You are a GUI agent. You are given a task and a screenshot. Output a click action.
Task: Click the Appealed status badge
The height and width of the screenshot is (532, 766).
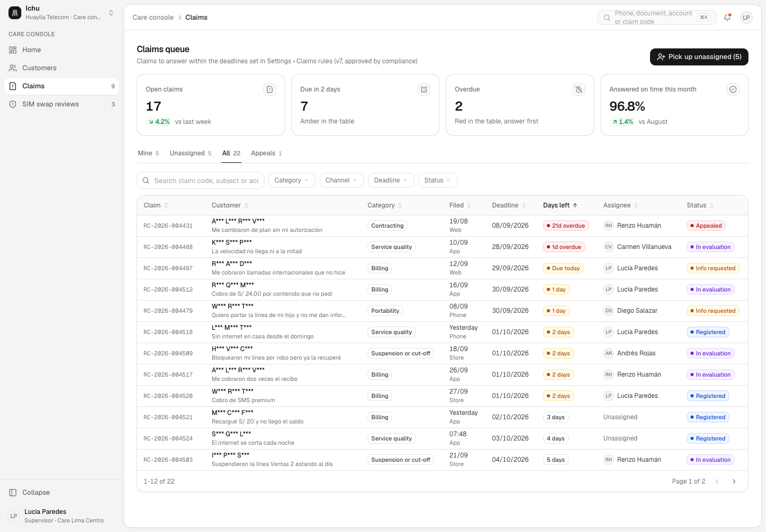[706, 226]
